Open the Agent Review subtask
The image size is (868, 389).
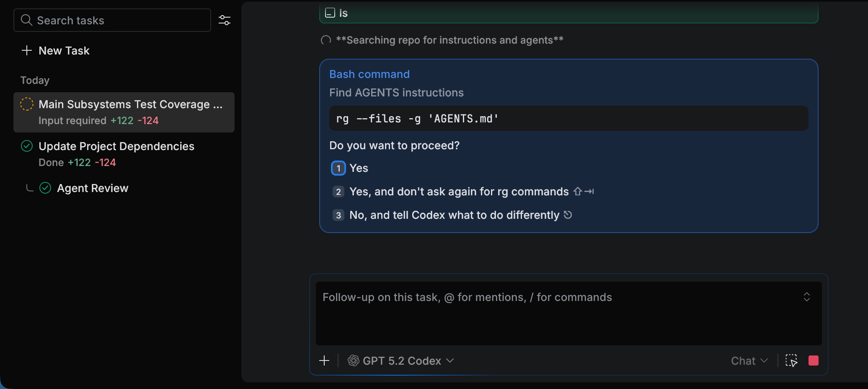click(93, 188)
